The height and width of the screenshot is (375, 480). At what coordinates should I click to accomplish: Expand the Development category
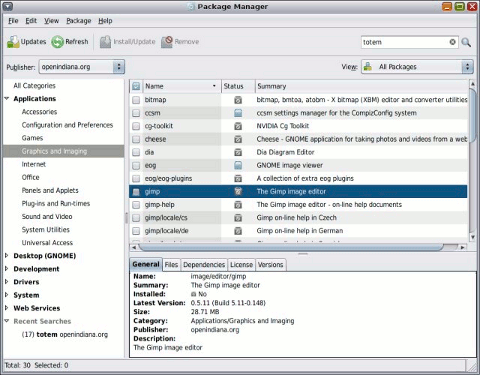tap(7, 269)
